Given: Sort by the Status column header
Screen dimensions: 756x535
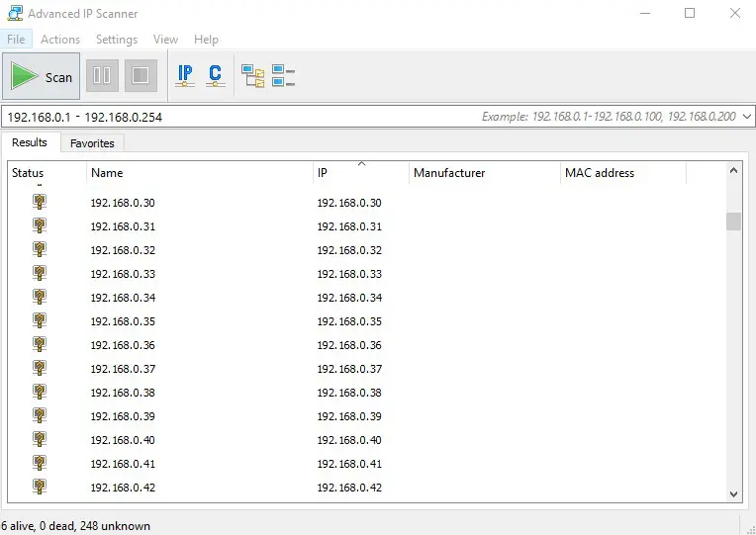Looking at the screenshot, I should 47,173.
